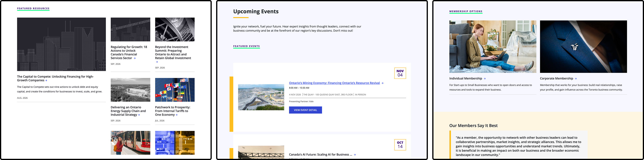
Task: Open The Capital to Compete article title
Action: click(55, 79)
